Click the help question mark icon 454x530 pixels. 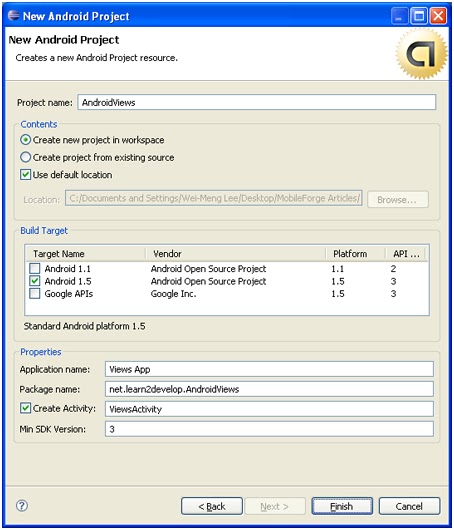click(22, 506)
